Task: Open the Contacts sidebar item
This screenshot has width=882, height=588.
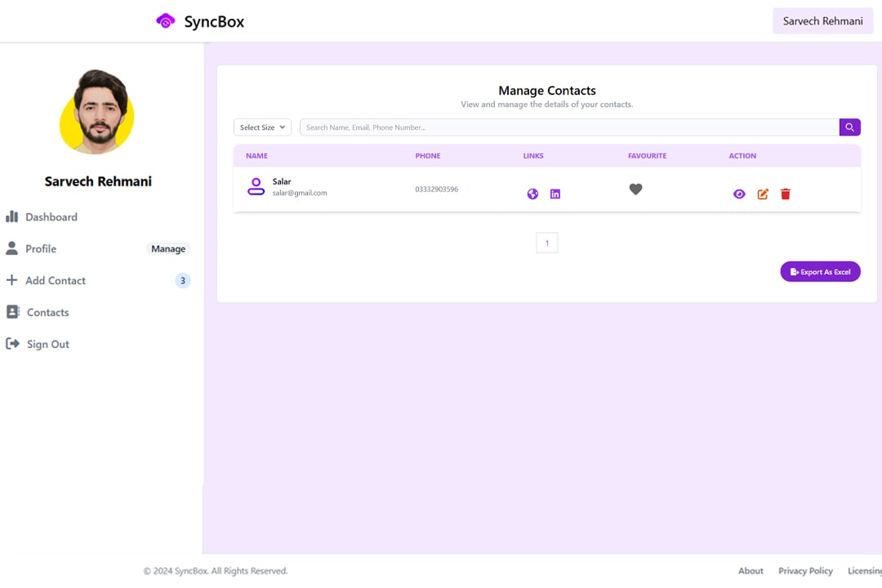Action: click(x=46, y=312)
